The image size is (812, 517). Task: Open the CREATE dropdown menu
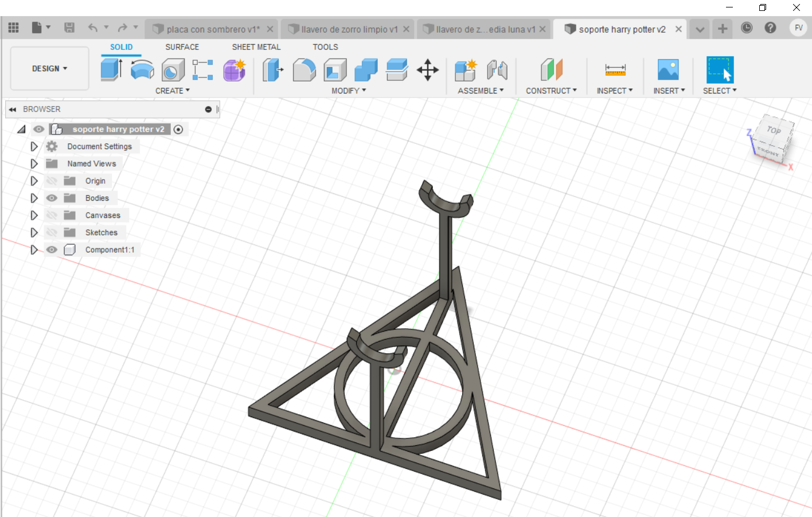(172, 91)
